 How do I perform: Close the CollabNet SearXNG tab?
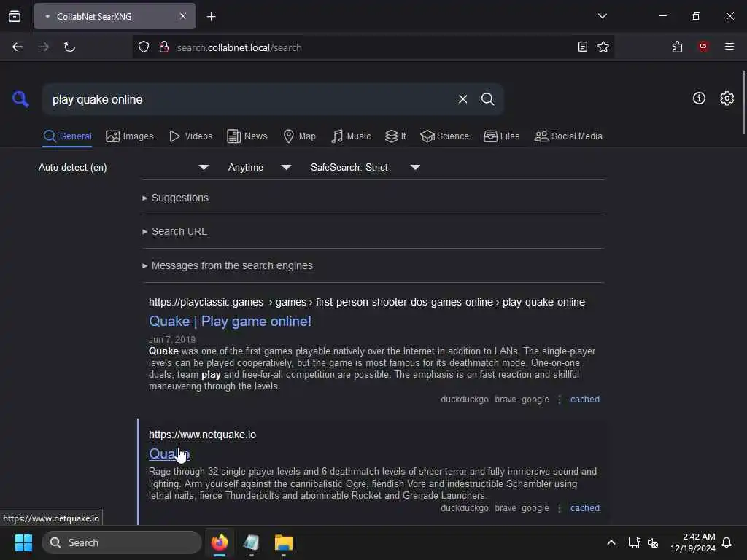(x=183, y=16)
